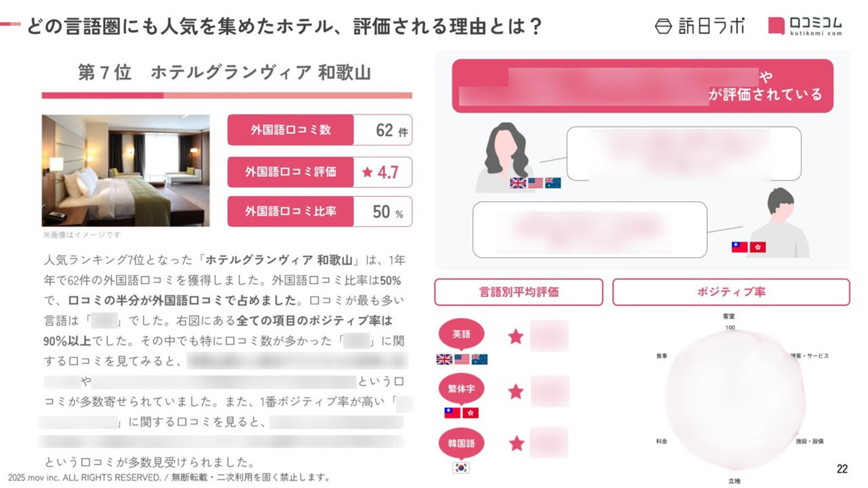Click the 外国語口コミ評価 label
The width and height of the screenshot is (868, 488).
coord(291,172)
